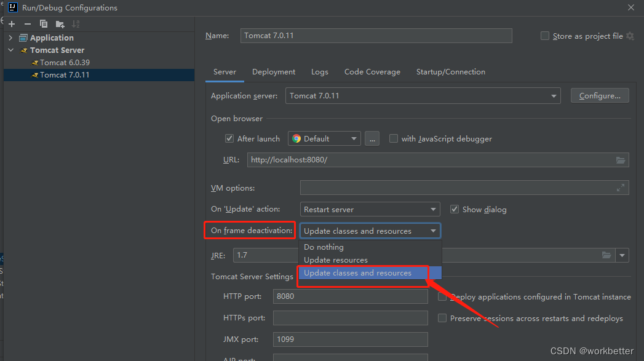Click the On frame deactivation combo box

click(x=370, y=231)
